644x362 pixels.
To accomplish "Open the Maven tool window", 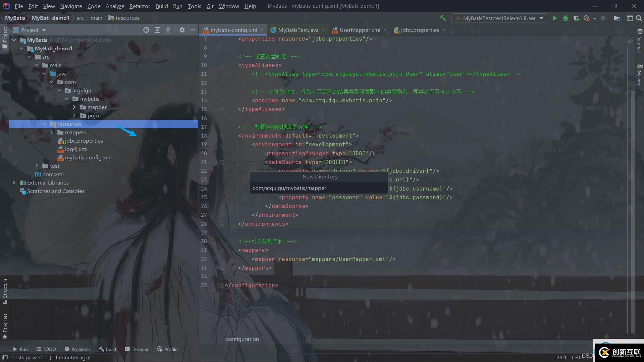I will click(x=639, y=74).
